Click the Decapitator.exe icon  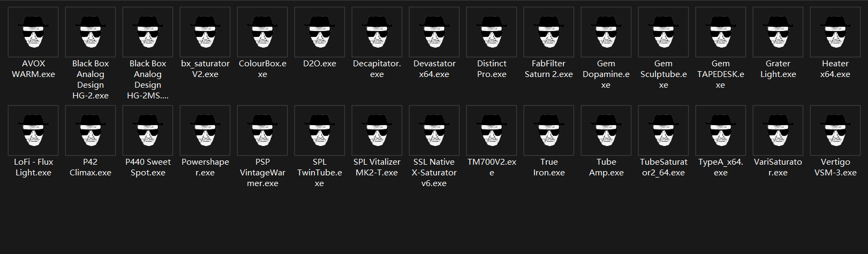click(377, 32)
